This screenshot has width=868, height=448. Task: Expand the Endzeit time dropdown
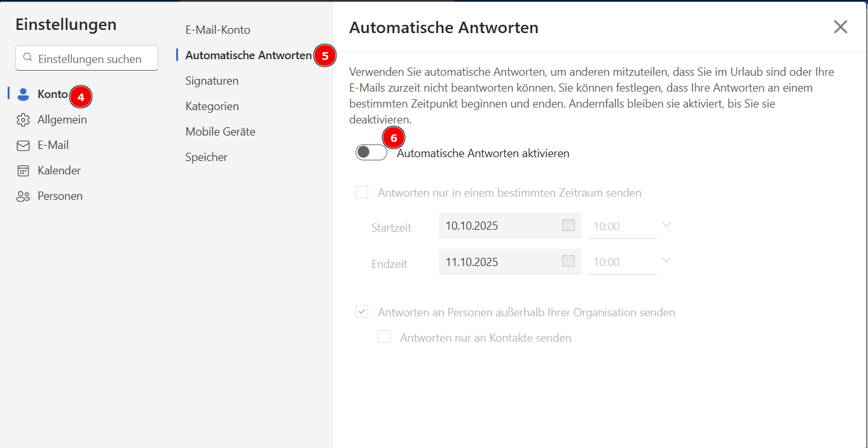tap(666, 261)
